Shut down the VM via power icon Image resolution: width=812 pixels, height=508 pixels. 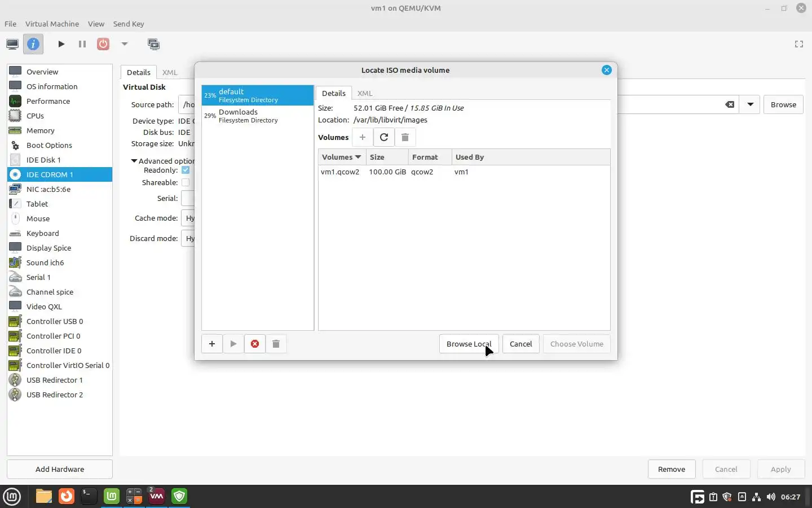pos(103,44)
